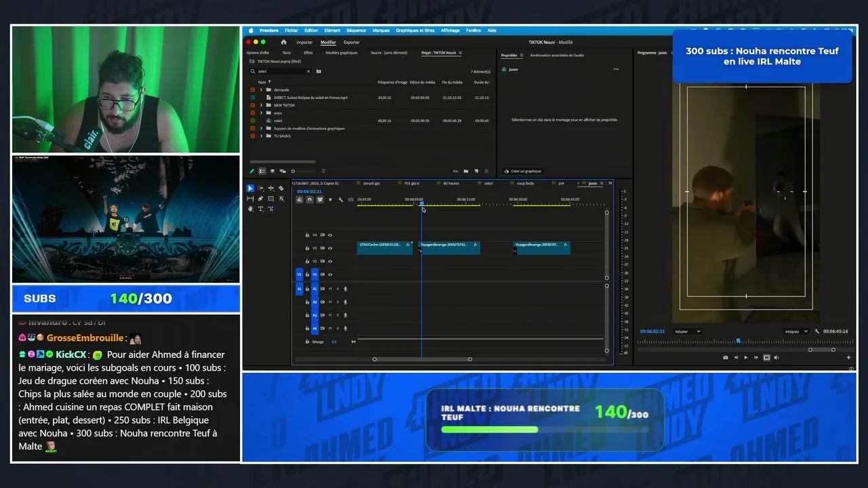Screen dimensions: 868x488
Task: Toggle snap in timeline
Action: coord(309,199)
